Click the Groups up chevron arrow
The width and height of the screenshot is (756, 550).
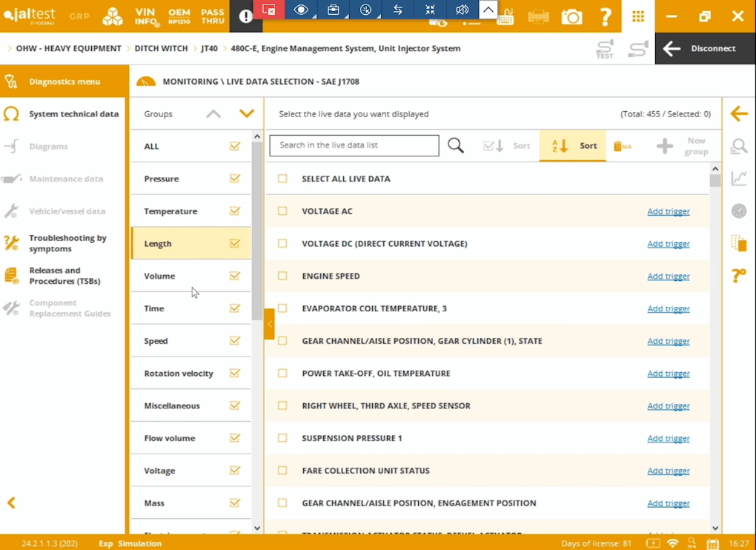click(x=213, y=114)
